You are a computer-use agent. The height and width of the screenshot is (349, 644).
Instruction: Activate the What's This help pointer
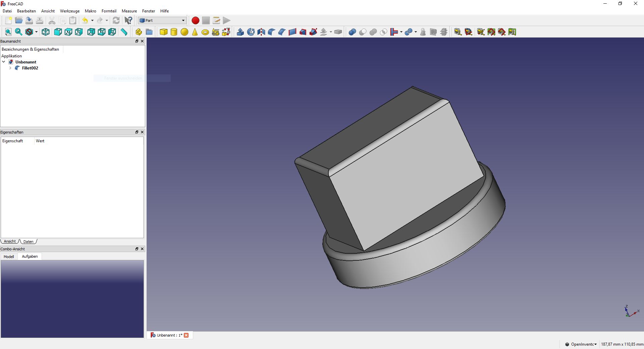click(x=128, y=20)
